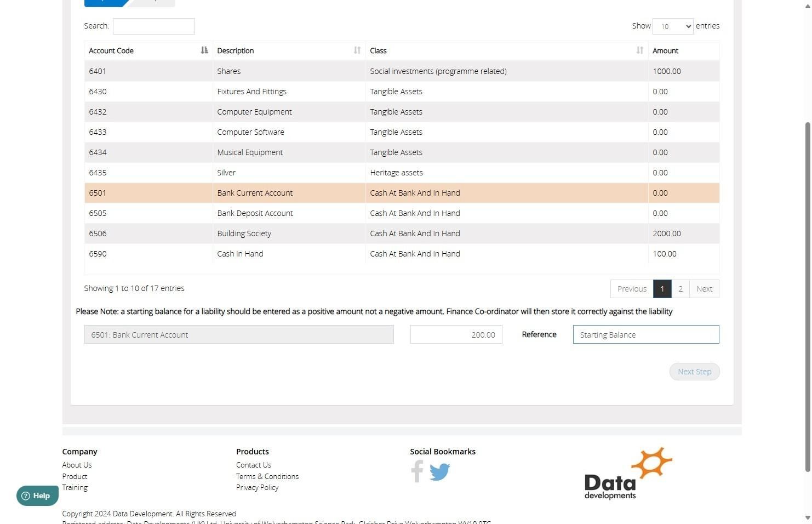The width and height of the screenshot is (812, 524).
Task: Select the 6590 Cash In Hand row
Action: click(402, 254)
